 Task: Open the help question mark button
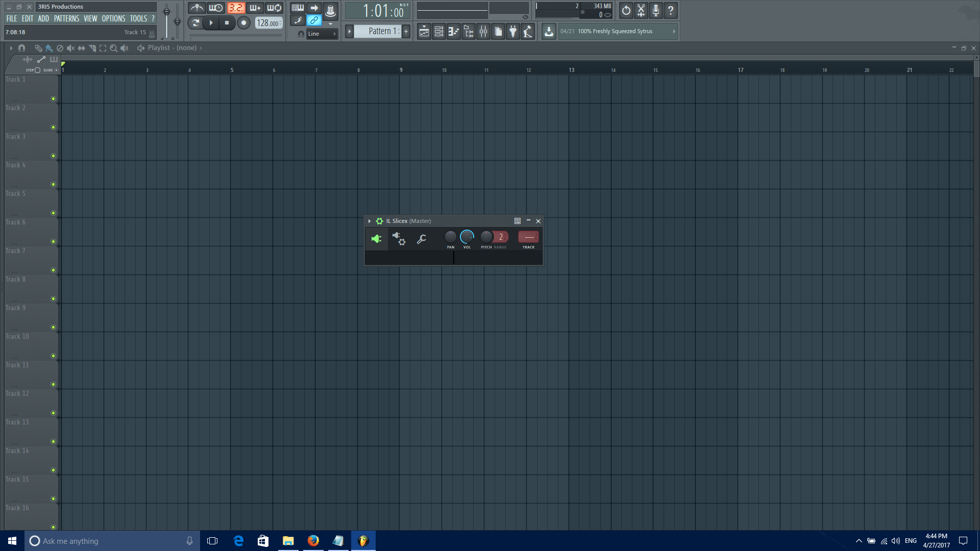(x=671, y=10)
